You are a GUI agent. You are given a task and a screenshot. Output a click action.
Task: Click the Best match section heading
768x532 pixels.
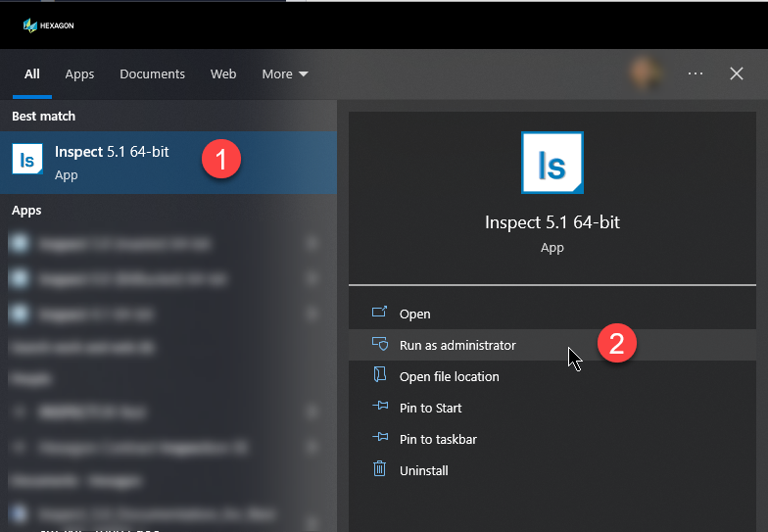(x=43, y=116)
